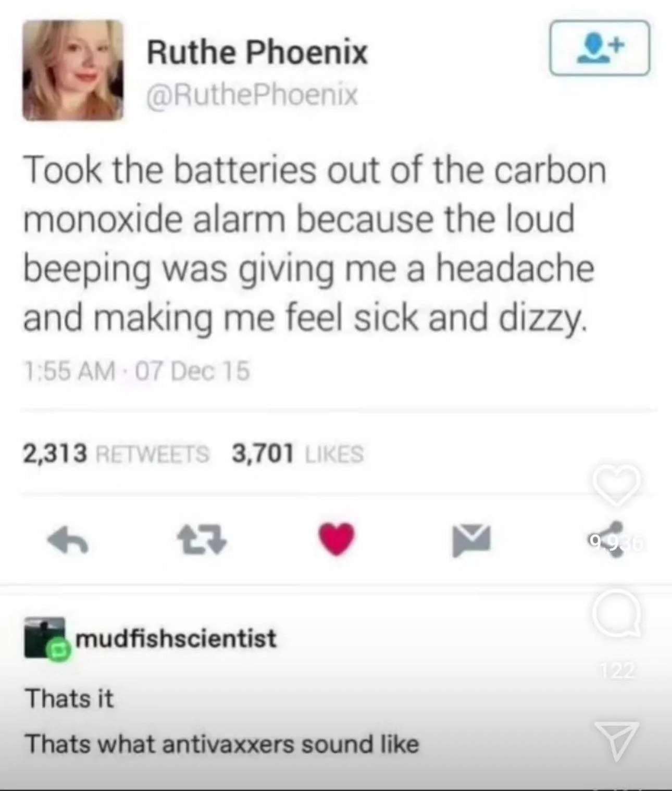Open the @RuthePhoenix handle link

pyautogui.click(x=252, y=95)
